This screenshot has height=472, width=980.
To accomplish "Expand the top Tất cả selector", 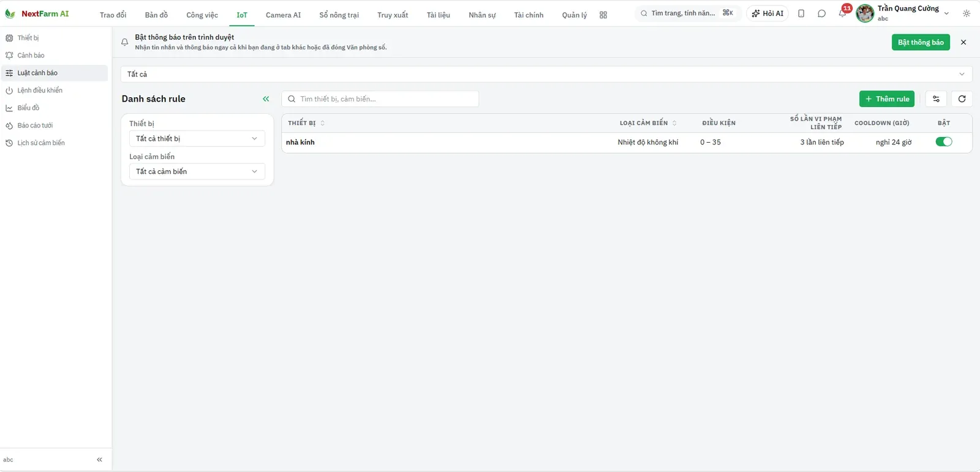I will pos(546,74).
